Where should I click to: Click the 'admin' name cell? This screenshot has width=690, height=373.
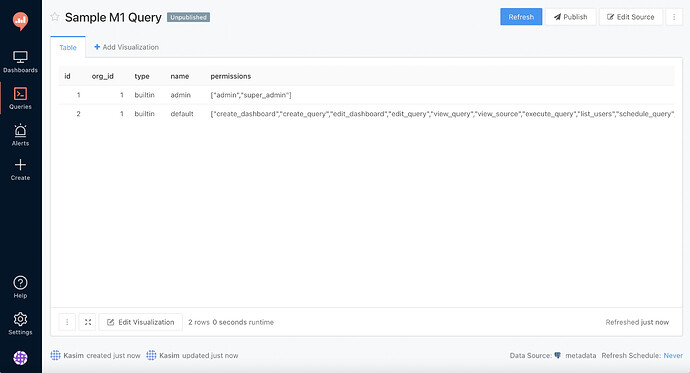[180, 95]
